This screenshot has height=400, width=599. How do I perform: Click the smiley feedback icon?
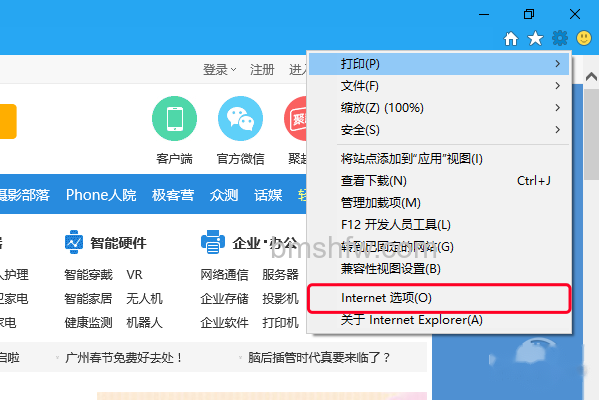tap(584, 38)
